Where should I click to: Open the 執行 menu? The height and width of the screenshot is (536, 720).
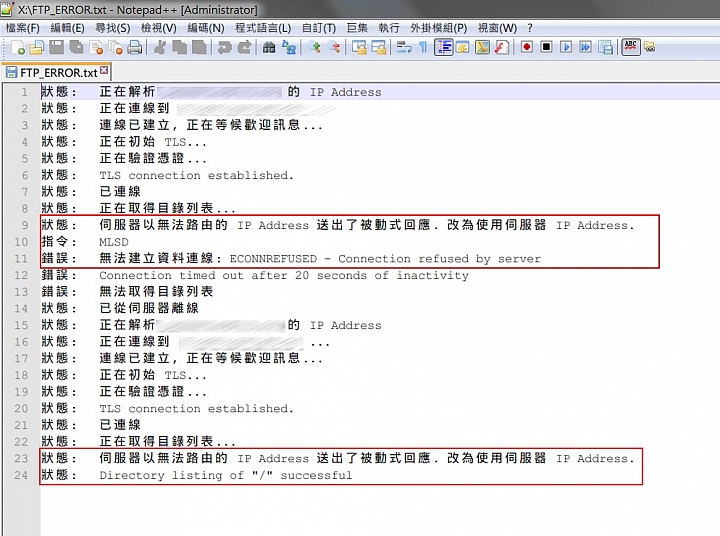pyautogui.click(x=388, y=28)
